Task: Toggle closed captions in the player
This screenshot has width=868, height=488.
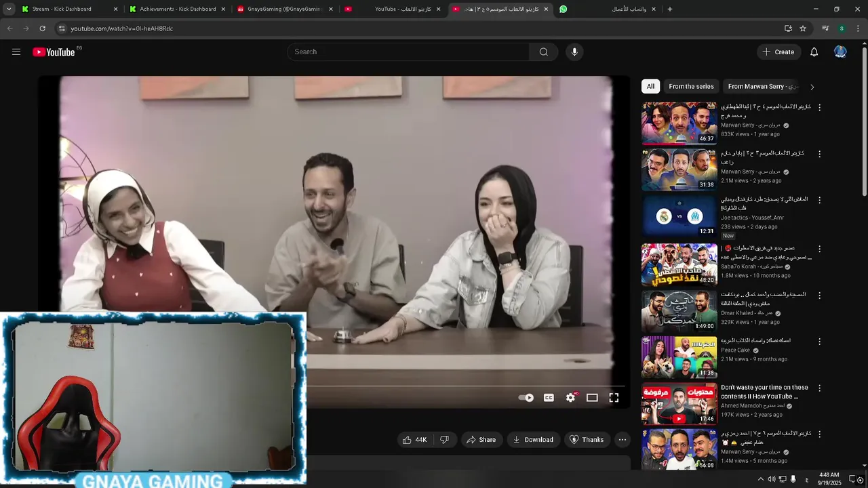Action: point(549,398)
